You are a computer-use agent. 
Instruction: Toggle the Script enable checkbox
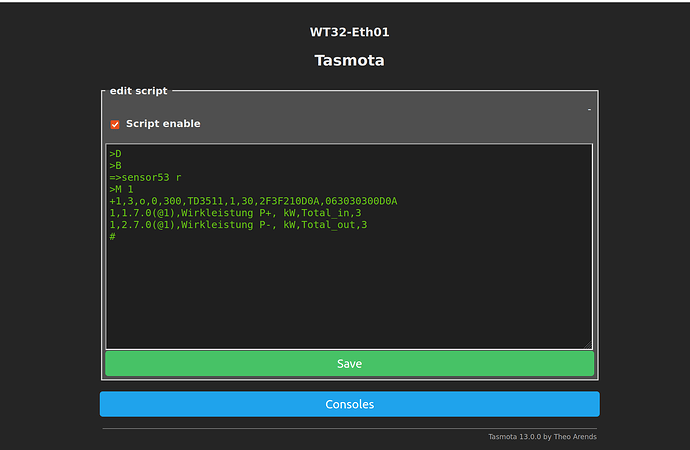pyautogui.click(x=115, y=124)
